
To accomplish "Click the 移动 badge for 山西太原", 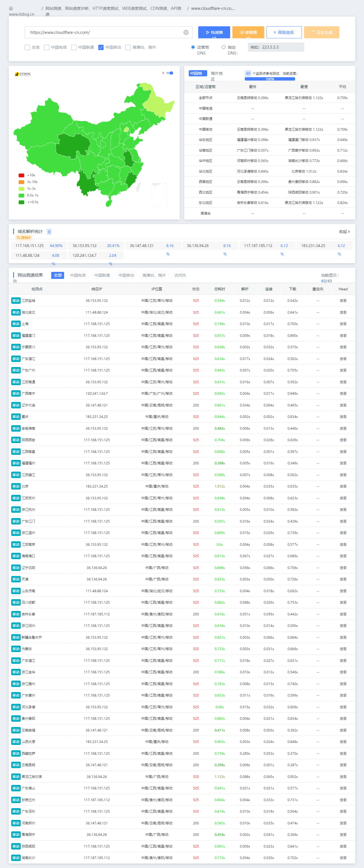I will tap(16, 742).
